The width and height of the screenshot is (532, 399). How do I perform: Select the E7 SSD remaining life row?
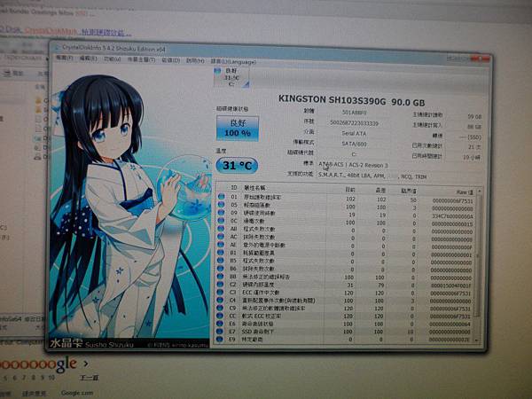[x=345, y=332]
